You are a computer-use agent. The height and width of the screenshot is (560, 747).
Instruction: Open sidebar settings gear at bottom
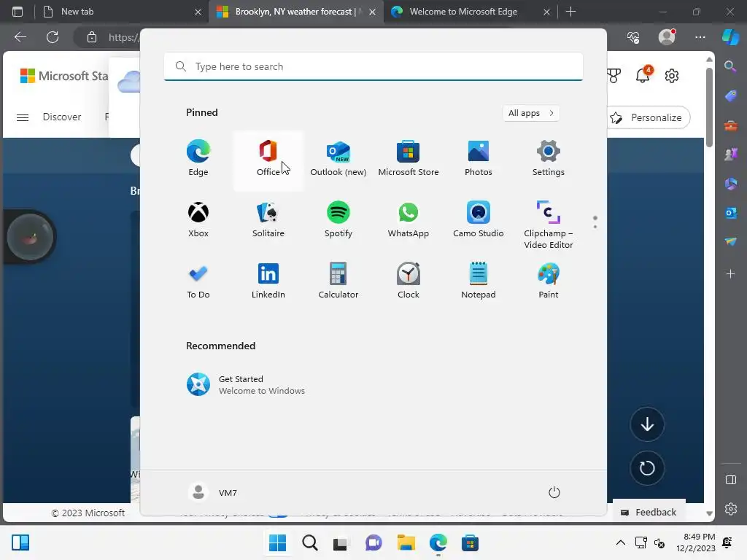(730, 509)
